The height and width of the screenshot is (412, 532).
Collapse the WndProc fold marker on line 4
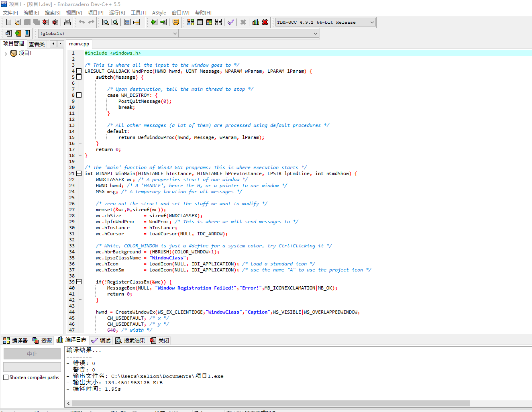pyautogui.click(x=79, y=71)
